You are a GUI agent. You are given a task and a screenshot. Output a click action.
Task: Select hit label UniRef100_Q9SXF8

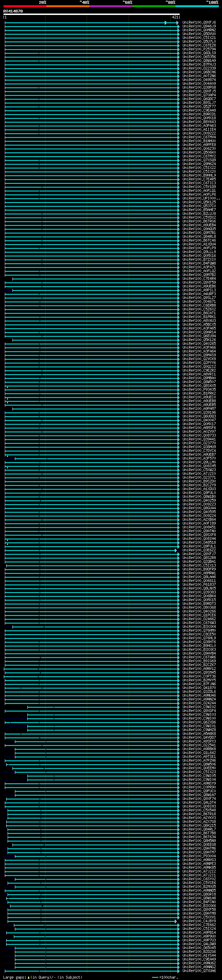point(199,535)
